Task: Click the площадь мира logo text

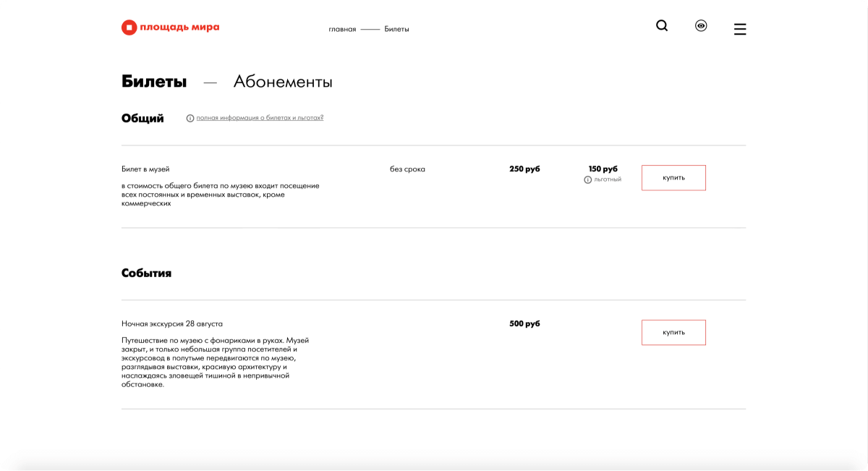Action: 179,27
